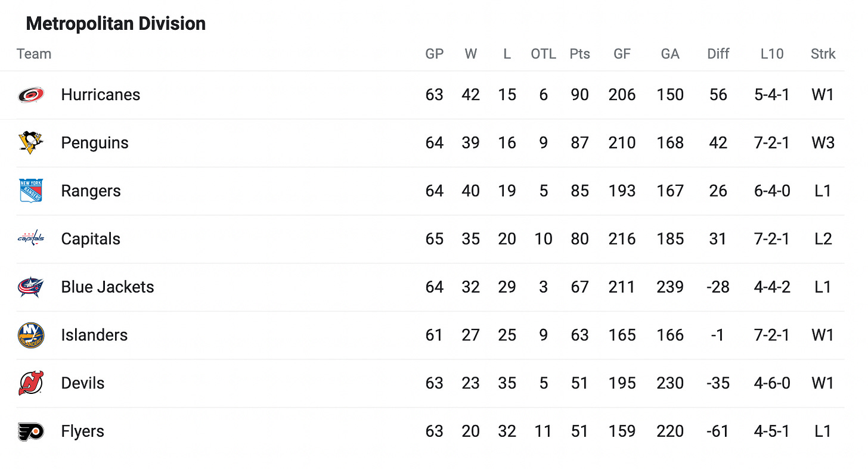Click the Team column header

pos(34,54)
